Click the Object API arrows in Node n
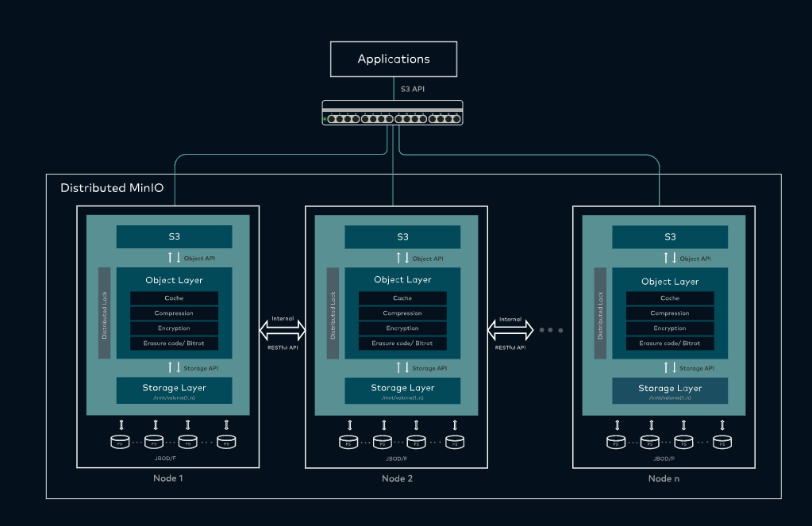Viewport: 812px width, 526px height. pyautogui.click(x=670, y=258)
